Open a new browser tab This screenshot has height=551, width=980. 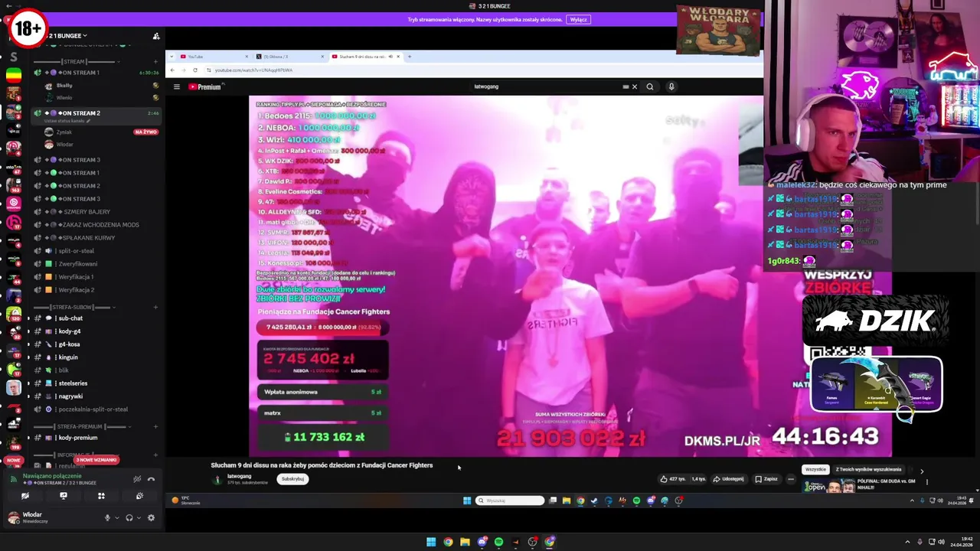[410, 57]
